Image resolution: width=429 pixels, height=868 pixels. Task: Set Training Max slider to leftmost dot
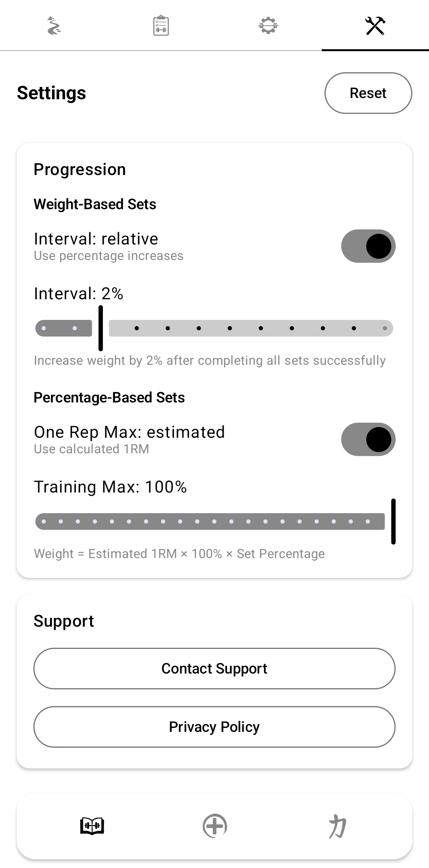44,522
